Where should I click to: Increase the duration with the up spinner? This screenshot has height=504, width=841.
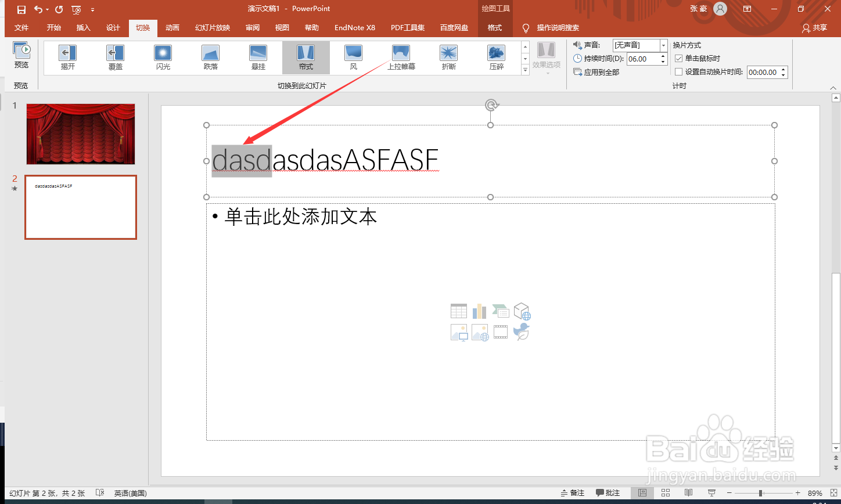coord(663,56)
